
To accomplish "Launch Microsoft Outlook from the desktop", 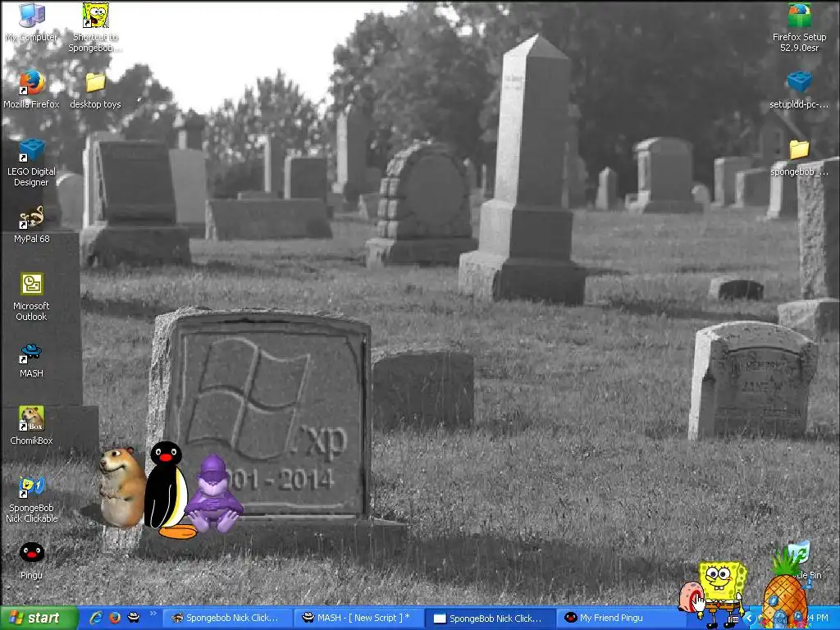I will click(32, 297).
